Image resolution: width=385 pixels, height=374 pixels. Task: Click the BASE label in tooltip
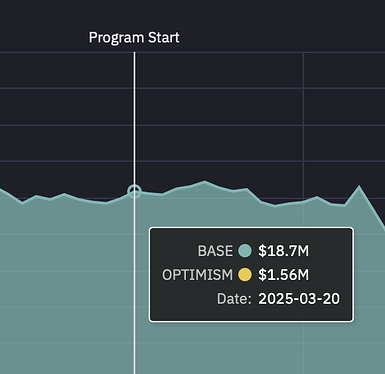pyautogui.click(x=215, y=251)
